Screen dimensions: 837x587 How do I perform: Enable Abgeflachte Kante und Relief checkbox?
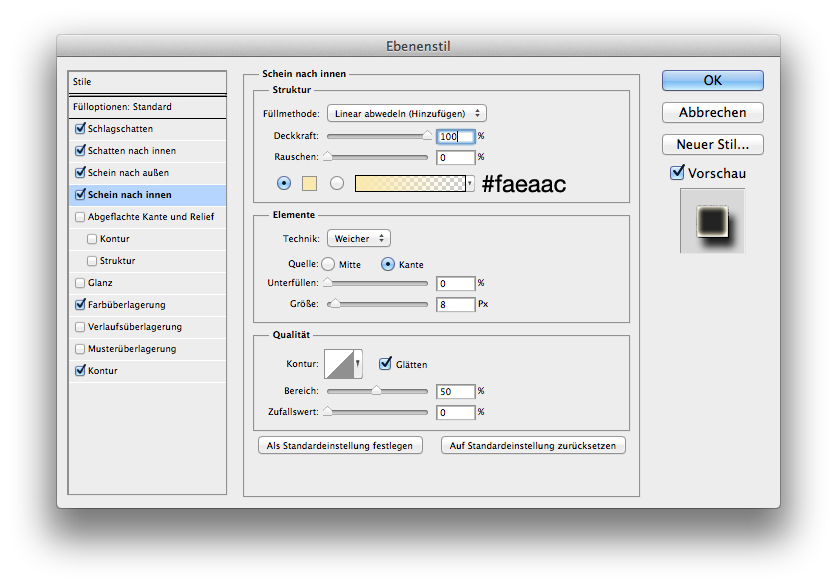click(x=80, y=217)
